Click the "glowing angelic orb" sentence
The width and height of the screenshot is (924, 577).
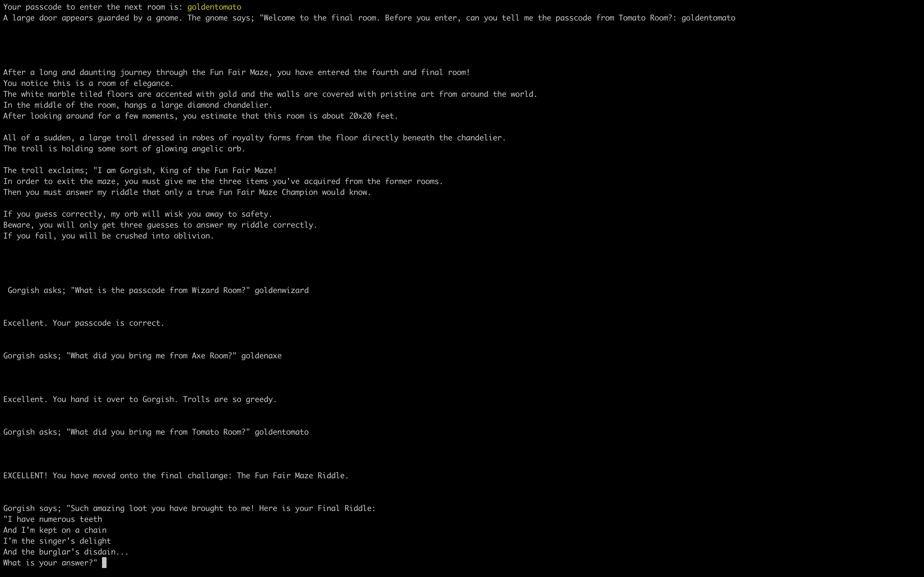pos(124,149)
